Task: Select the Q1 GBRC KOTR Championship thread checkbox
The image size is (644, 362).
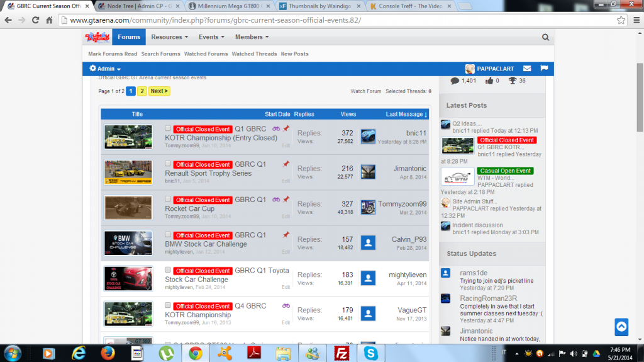Action: 167,128
